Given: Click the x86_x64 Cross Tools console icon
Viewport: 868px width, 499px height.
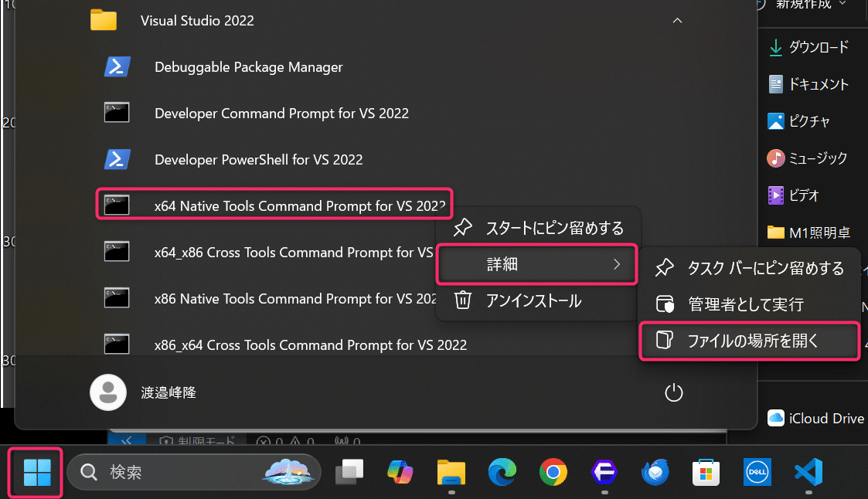Looking at the screenshot, I should [117, 344].
